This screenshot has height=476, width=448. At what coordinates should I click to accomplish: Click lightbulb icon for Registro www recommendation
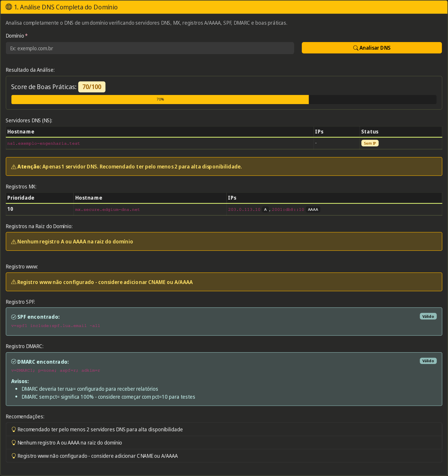click(x=14, y=456)
